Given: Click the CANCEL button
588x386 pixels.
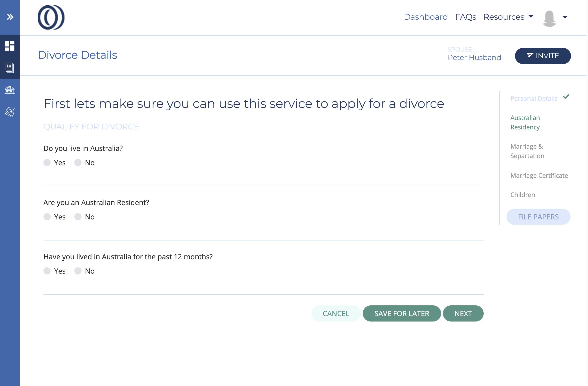Looking at the screenshot, I should (x=336, y=313).
